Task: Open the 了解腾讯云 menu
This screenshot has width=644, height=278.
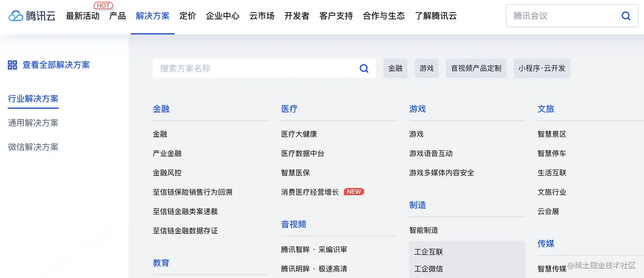Action: [x=436, y=16]
